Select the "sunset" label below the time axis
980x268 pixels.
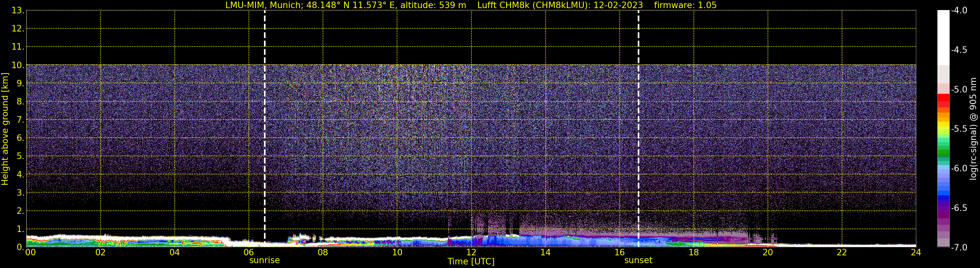tap(638, 261)
